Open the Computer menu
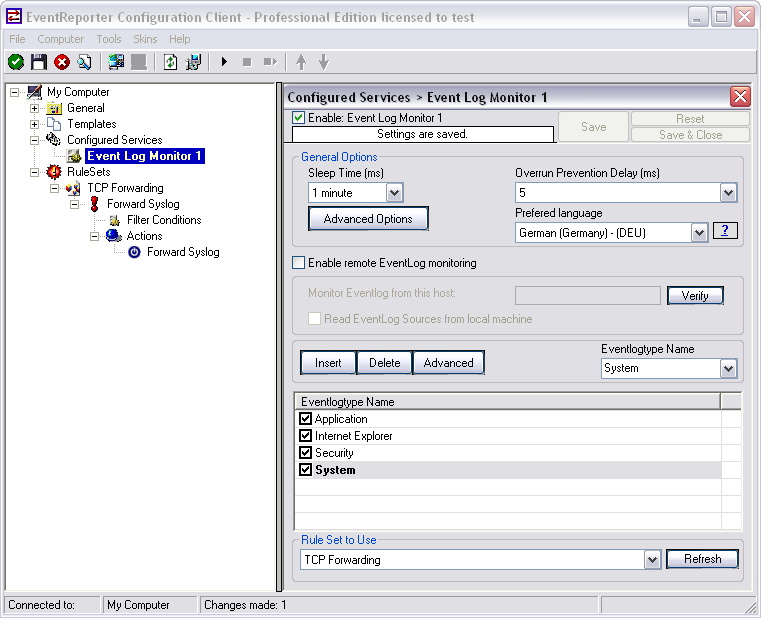Image resolution: width=761 pixels, height=618 pixels. point(61,39)
